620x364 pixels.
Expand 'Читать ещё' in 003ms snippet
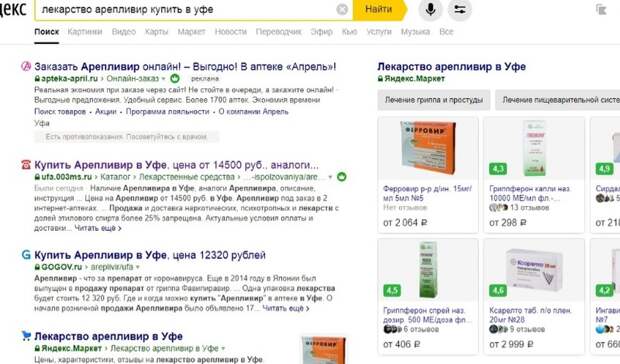98,228
